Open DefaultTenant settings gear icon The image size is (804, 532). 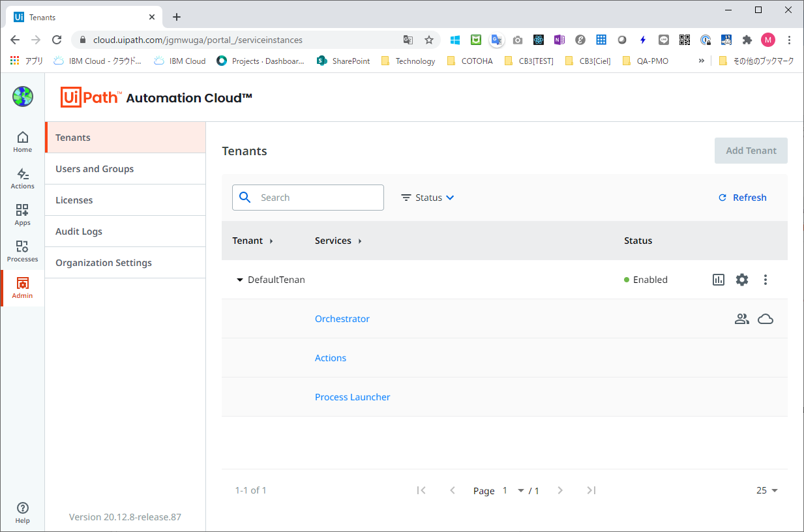(x=742, y=280)
